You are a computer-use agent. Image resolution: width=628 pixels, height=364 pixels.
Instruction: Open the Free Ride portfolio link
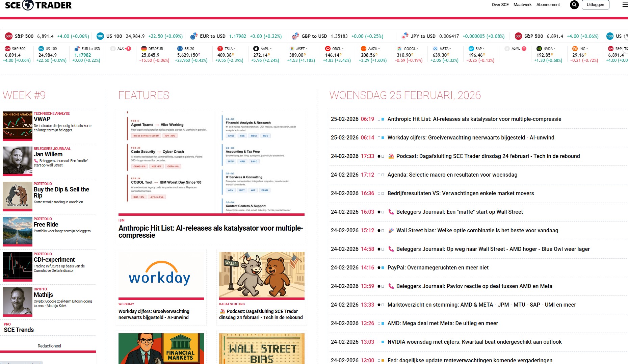click(46, 225)
